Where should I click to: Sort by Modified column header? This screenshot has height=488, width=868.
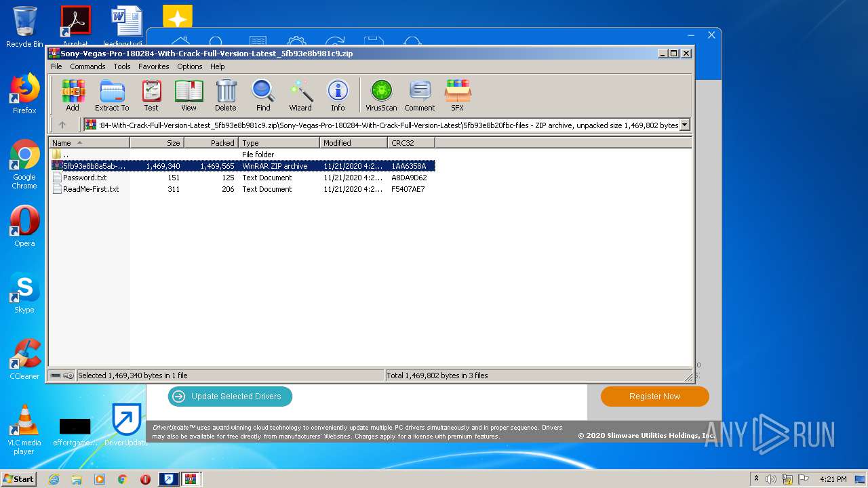(x=353, y=143)
